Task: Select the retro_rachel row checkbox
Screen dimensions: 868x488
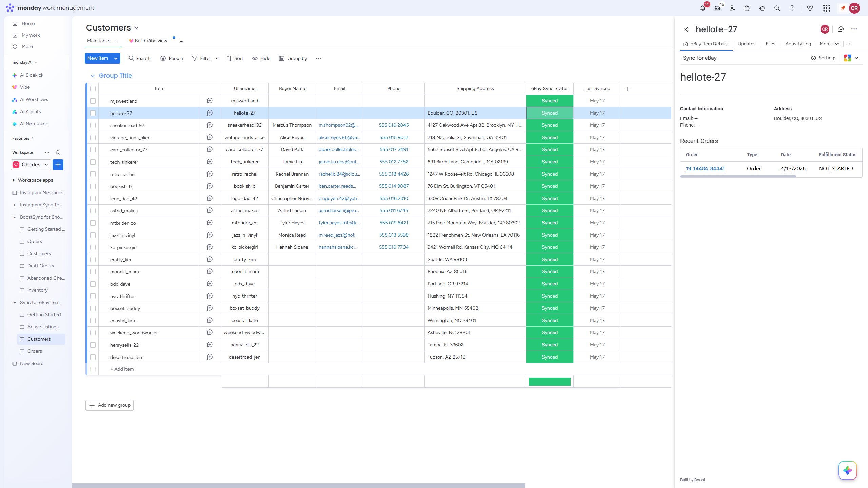Action: click(93, 174)
